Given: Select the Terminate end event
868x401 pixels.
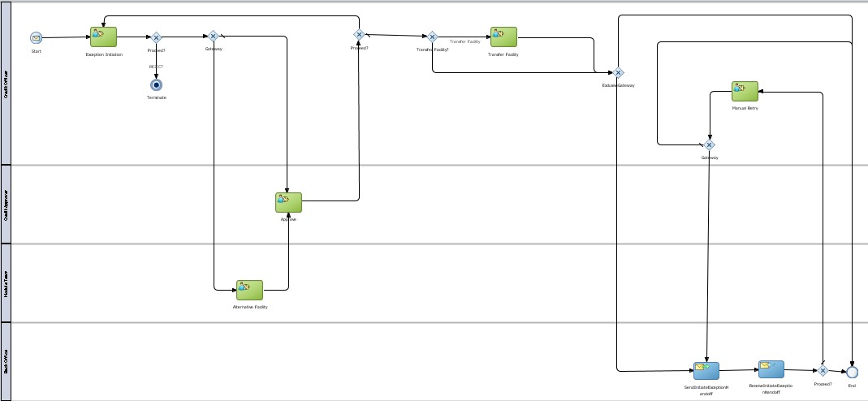Looking at the screenshot, I should click(156, 85).
